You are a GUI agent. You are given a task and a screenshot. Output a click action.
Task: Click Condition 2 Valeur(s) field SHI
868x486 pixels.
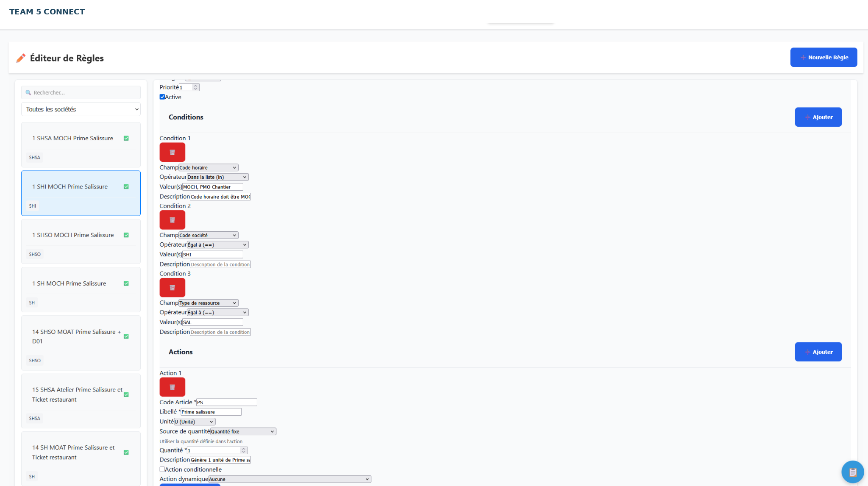(x=212, y=255)
